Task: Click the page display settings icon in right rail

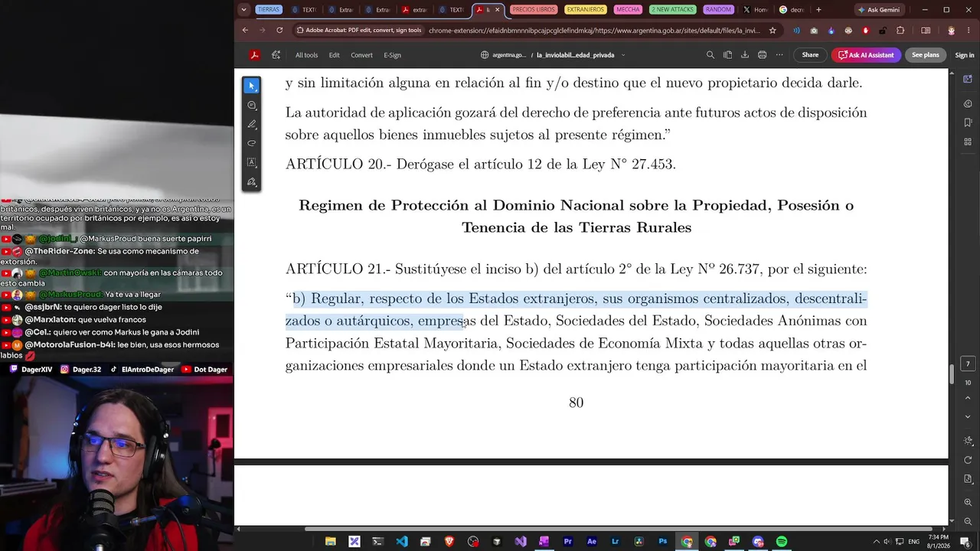Action: click(x=968, y=479)
